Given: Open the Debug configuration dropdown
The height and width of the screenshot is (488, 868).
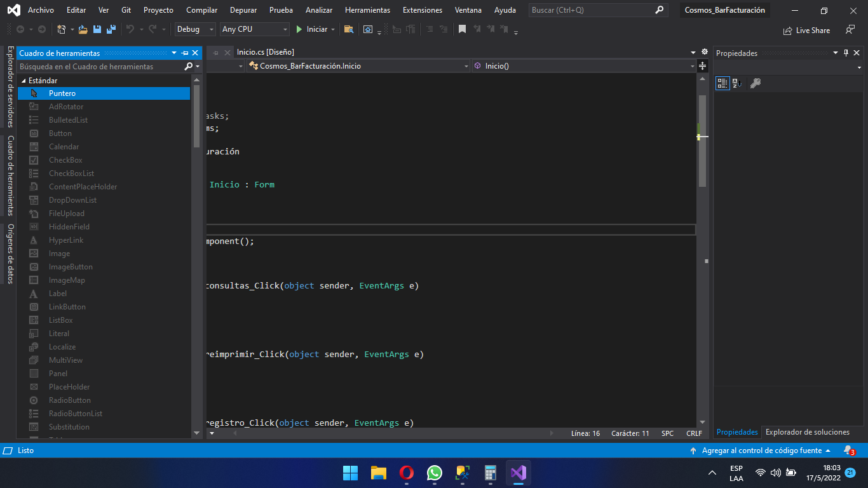Looking at the screenshot, I should pos(196,29).
